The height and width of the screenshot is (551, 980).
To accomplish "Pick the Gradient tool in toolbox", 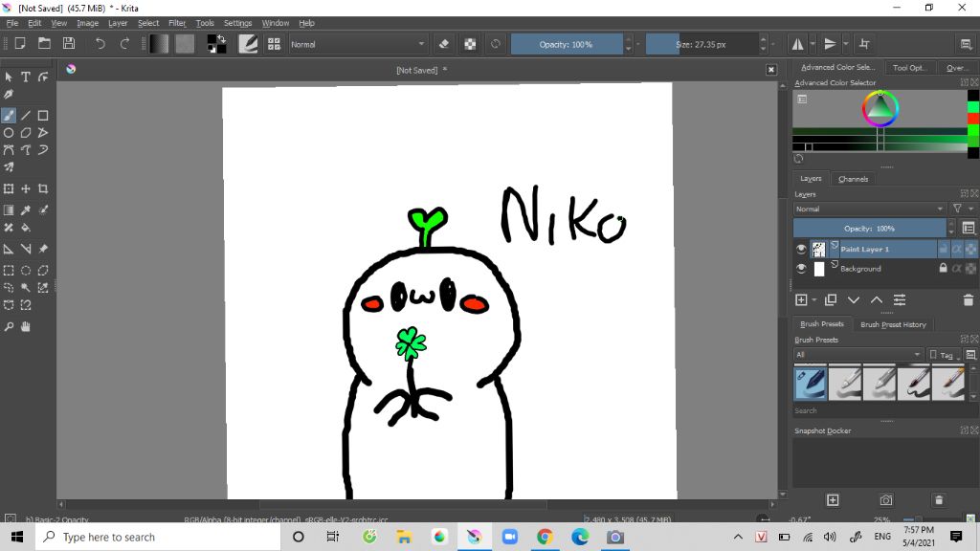I will 9,210.
